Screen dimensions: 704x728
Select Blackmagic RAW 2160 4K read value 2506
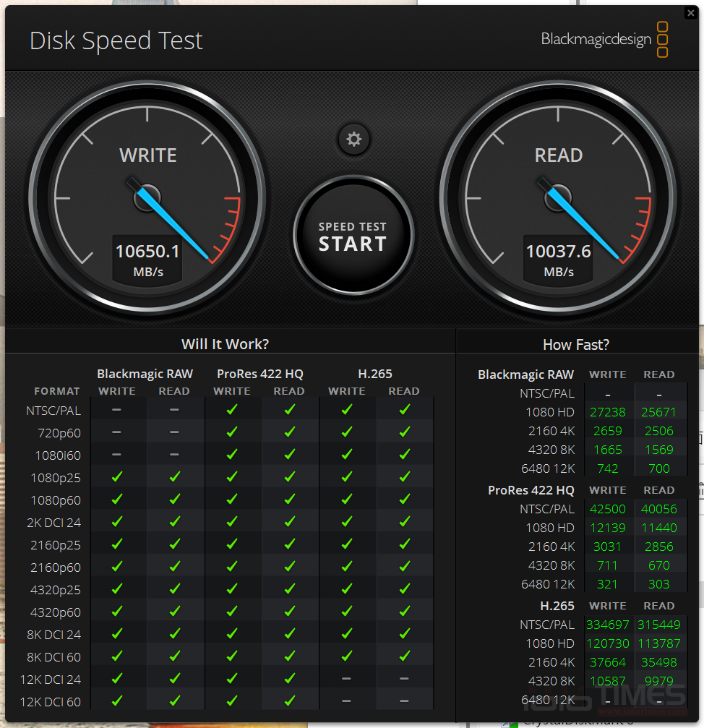pyautogui.click(x=659, y=431)
